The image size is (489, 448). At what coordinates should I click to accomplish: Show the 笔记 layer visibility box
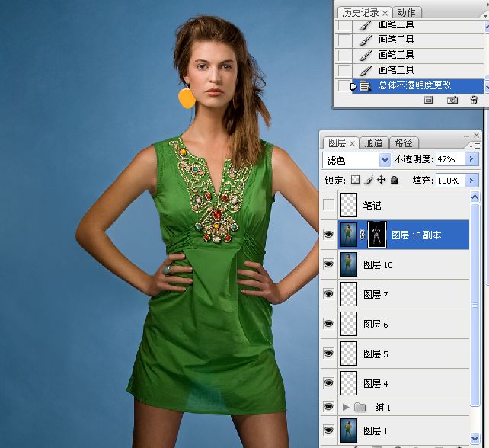point(329,205)
